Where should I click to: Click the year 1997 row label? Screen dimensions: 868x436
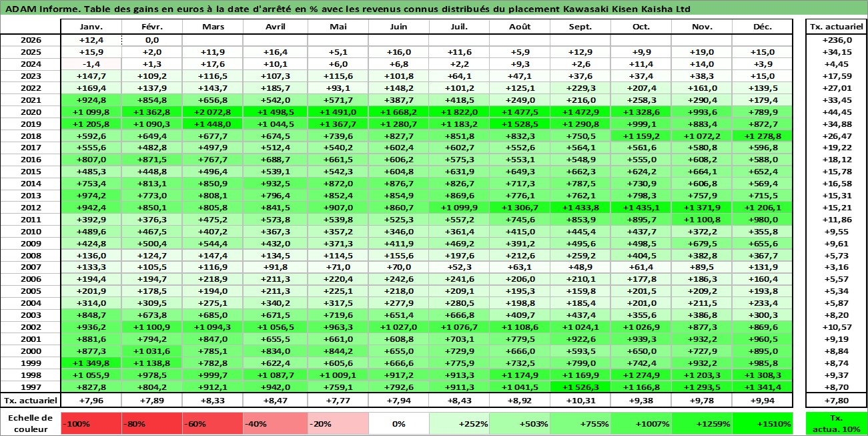(x=30, y=387)
